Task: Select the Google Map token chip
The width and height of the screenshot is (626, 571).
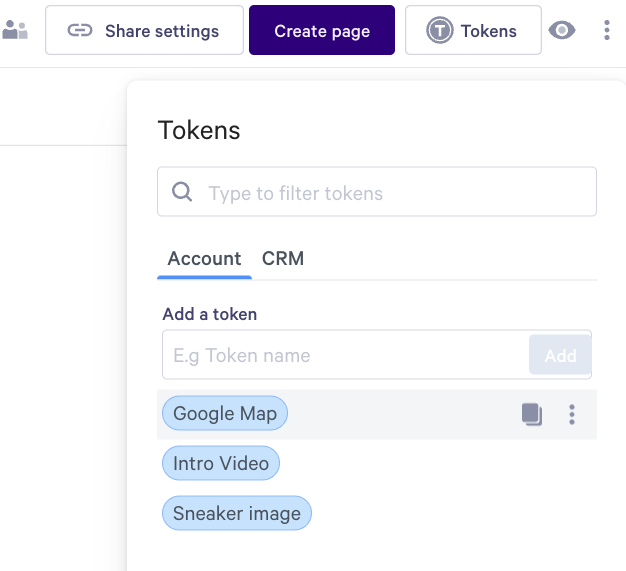Action: (x=225, y=413)
